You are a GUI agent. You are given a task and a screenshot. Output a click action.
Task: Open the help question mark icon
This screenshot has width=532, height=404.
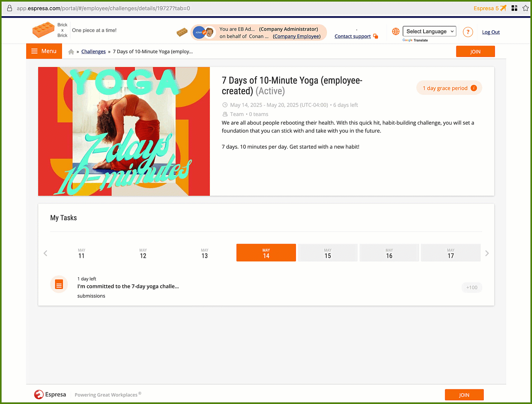[x=468, y=32]
